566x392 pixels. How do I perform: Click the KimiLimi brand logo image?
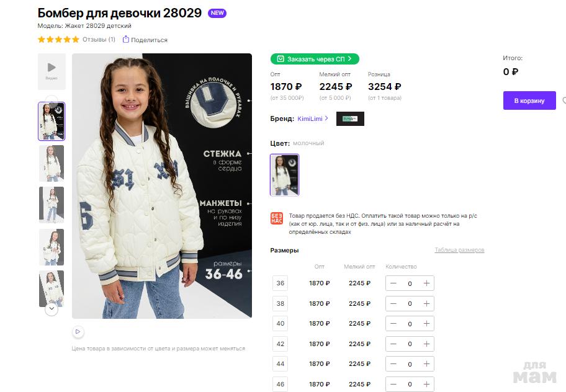tap(350, 118)
